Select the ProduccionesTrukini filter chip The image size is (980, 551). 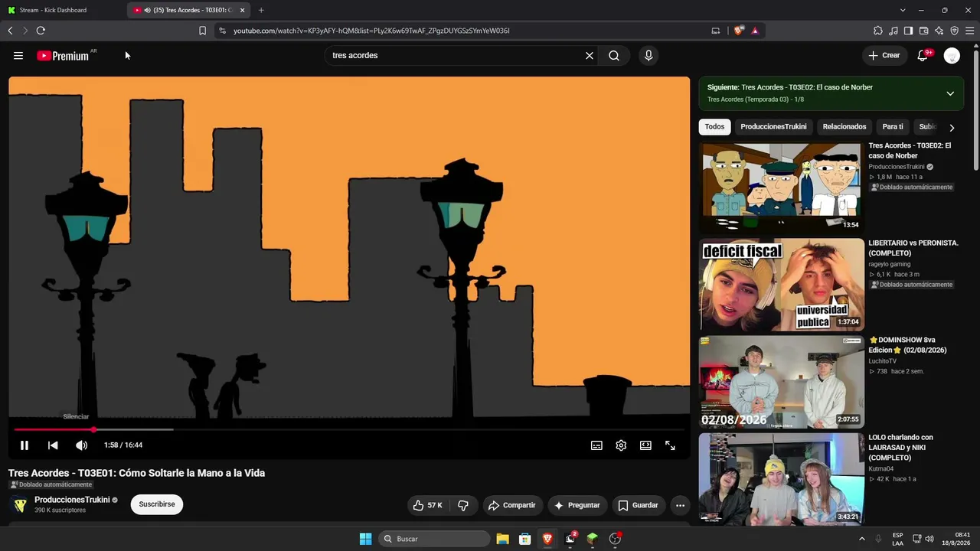[773, 127]
